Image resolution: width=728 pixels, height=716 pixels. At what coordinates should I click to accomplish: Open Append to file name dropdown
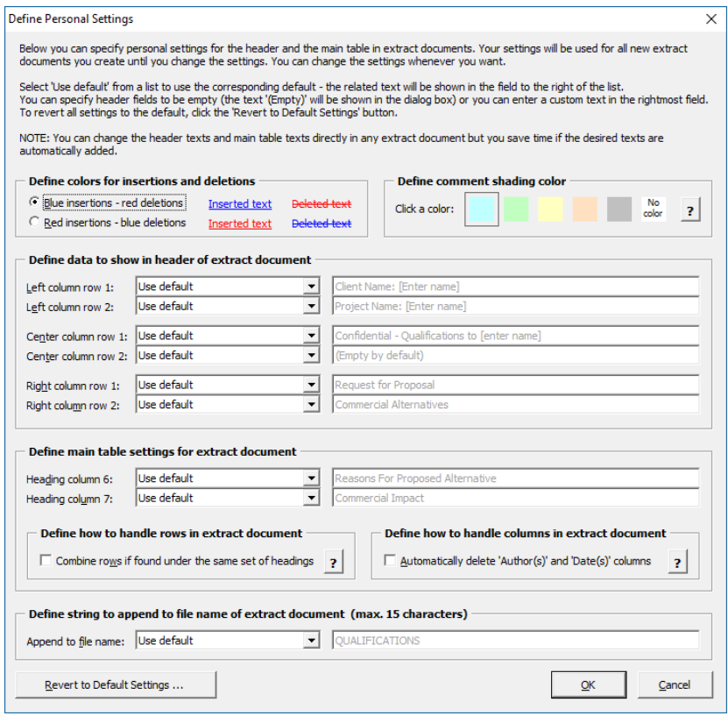point(311,641)
